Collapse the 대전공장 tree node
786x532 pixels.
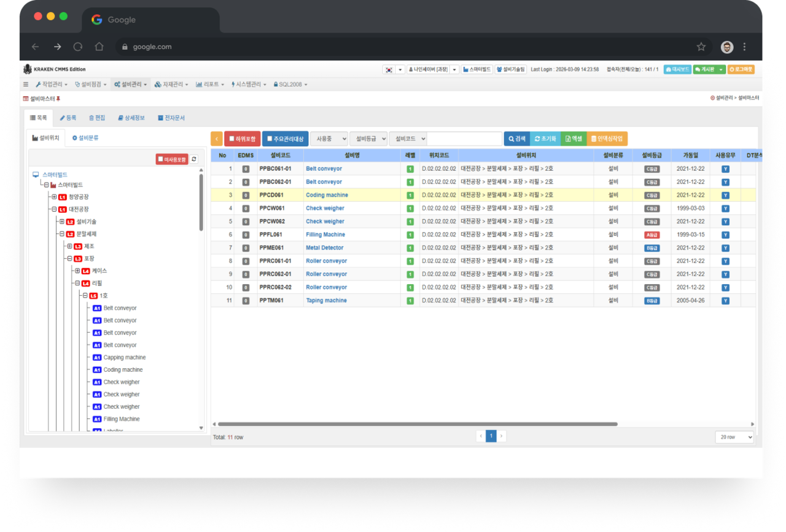(54, 209)
